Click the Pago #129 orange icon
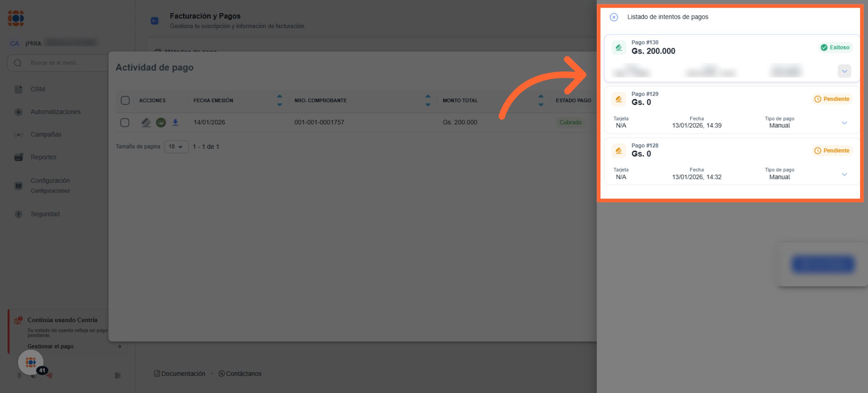This screenshot has height=393, width=868. 619,99
